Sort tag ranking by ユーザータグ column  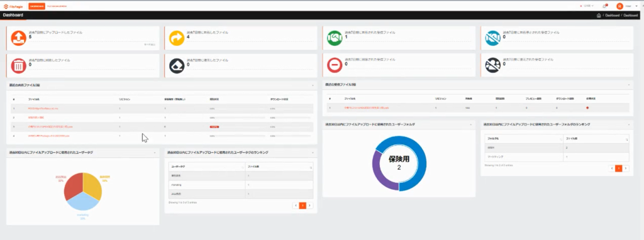[206, 167]
